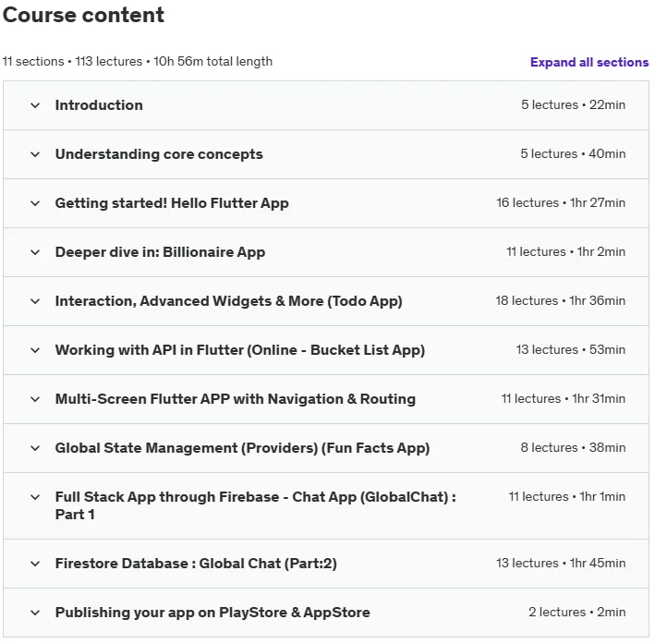Expand the Introduction section chevron
This screenshot has width=655, height=644.
pyautogui.click(x=35, y=105)
